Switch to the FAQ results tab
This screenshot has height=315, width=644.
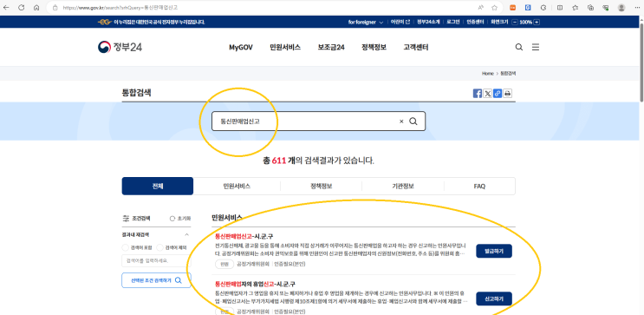(479, 186)
